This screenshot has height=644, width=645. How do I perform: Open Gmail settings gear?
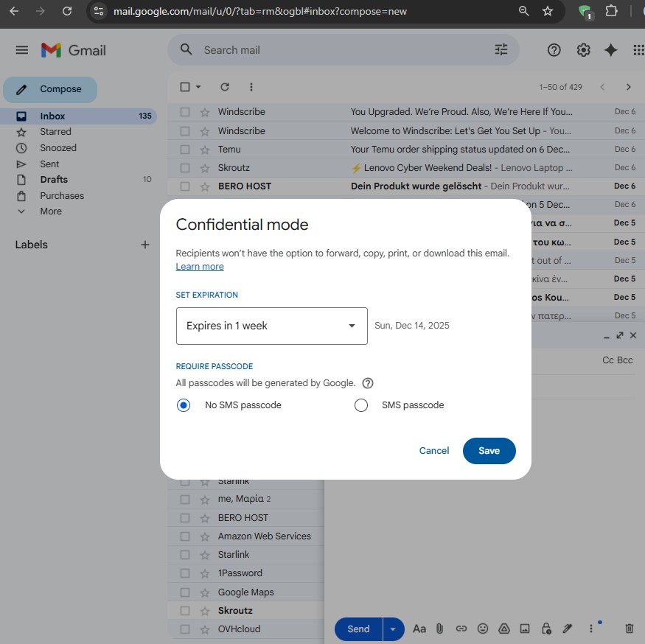tap(583, 50)
